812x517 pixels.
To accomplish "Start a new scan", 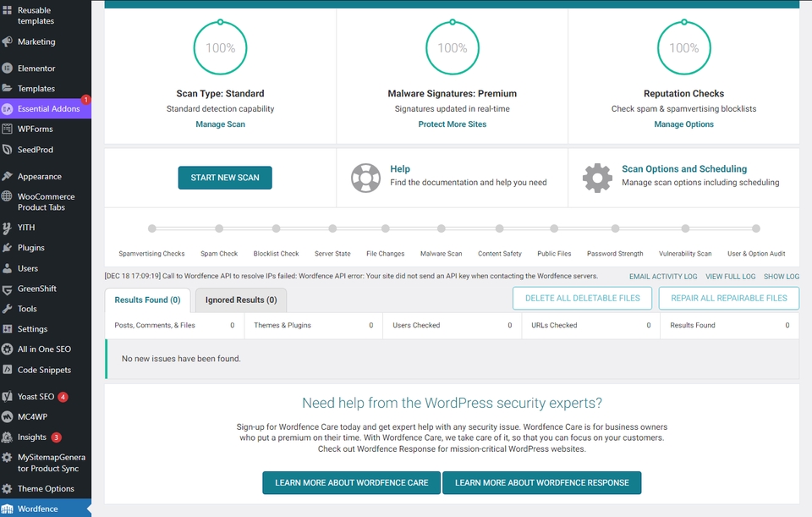I will tap(225, 178).
